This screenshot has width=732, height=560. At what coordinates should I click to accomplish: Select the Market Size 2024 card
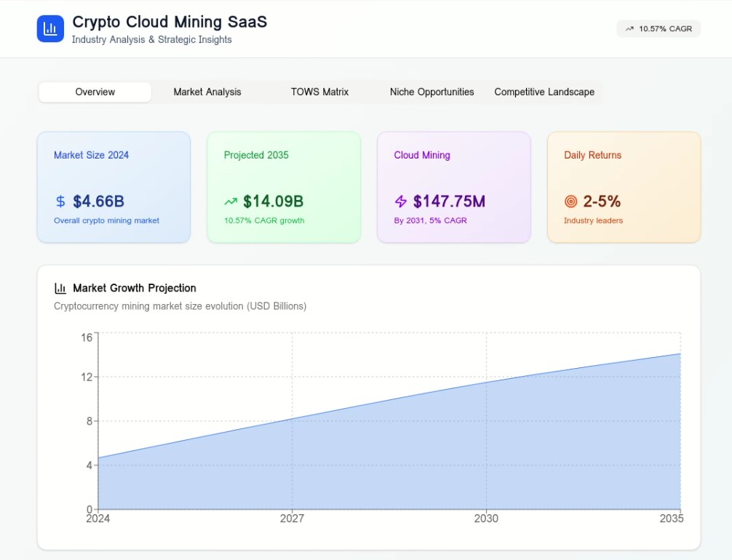pyautogui.click(x=114, y=187)
